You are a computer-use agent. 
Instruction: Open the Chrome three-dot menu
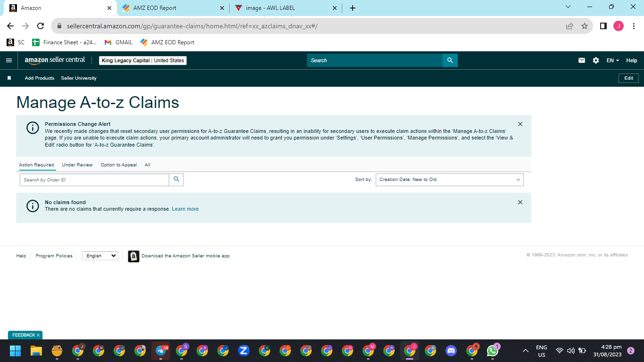coord(634,26)
